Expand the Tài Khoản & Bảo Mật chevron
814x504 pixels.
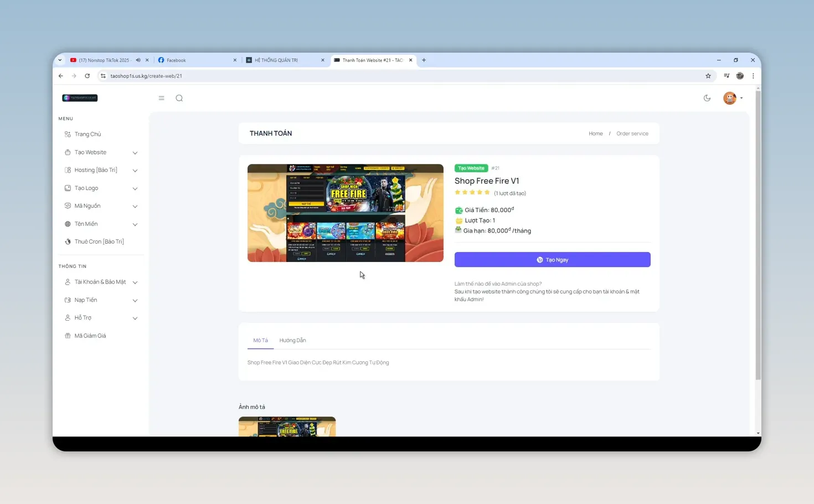(135, 282)
